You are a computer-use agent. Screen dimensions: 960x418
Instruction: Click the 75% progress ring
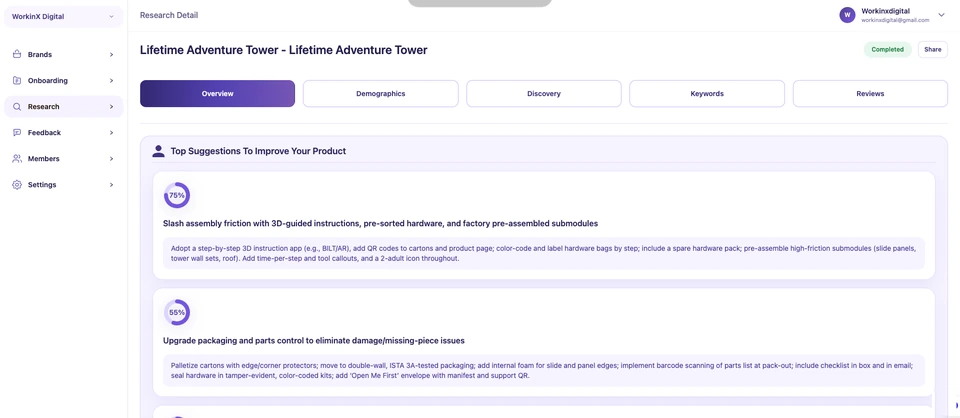pos(177,195)
